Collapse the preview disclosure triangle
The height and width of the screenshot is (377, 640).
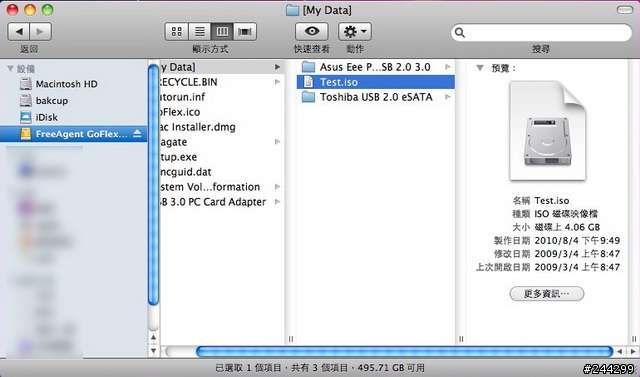[480, 68]
